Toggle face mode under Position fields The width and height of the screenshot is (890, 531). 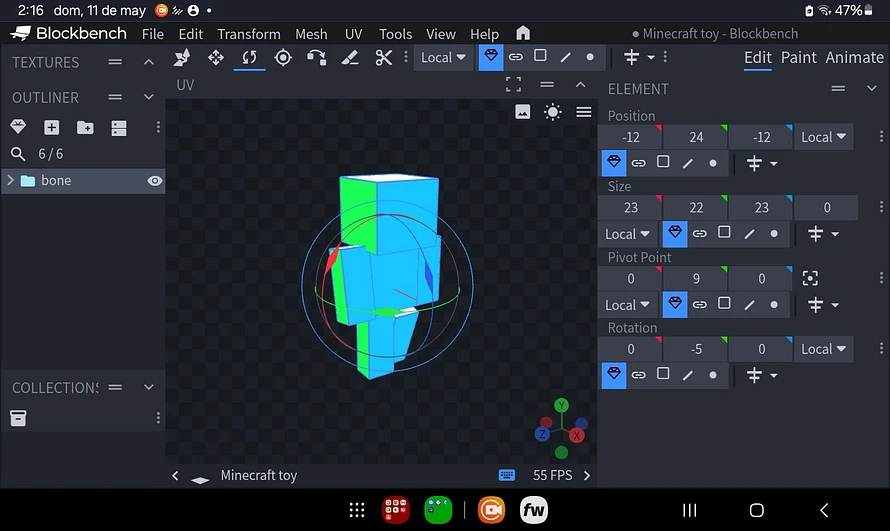point(663,162)
